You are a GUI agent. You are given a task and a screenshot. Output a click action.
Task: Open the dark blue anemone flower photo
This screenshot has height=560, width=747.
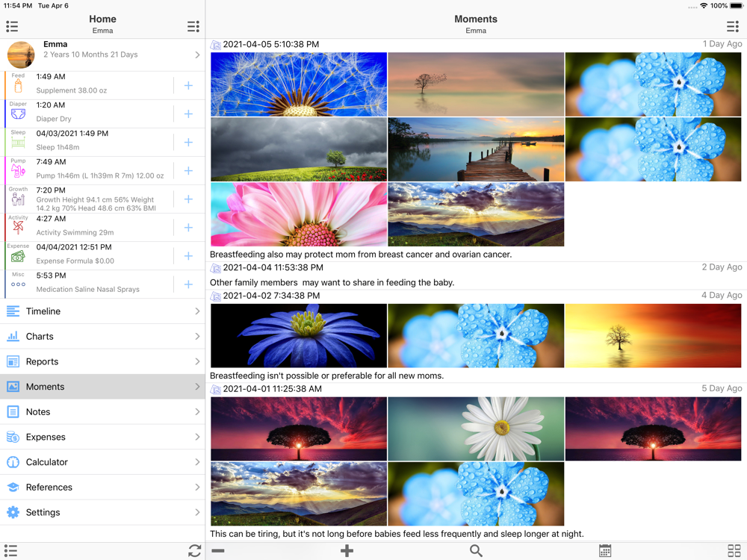299,336
